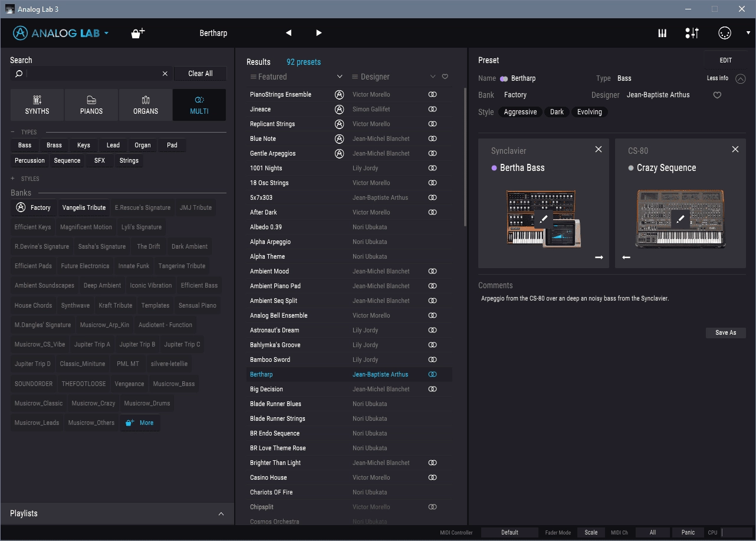
Task: Click the Clear All button
Action: point(200,74)
